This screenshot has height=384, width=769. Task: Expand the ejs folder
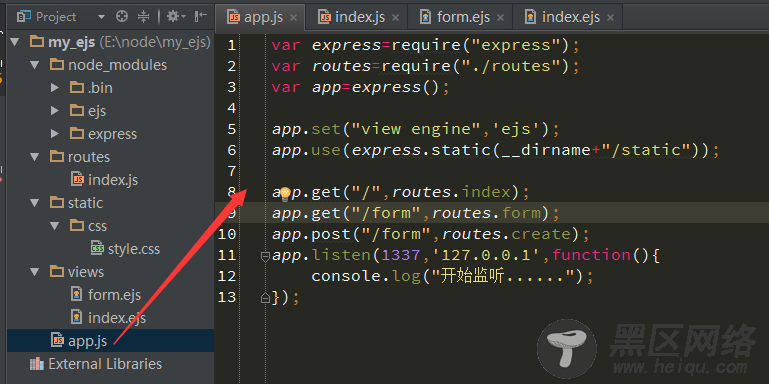click(55, 111)
